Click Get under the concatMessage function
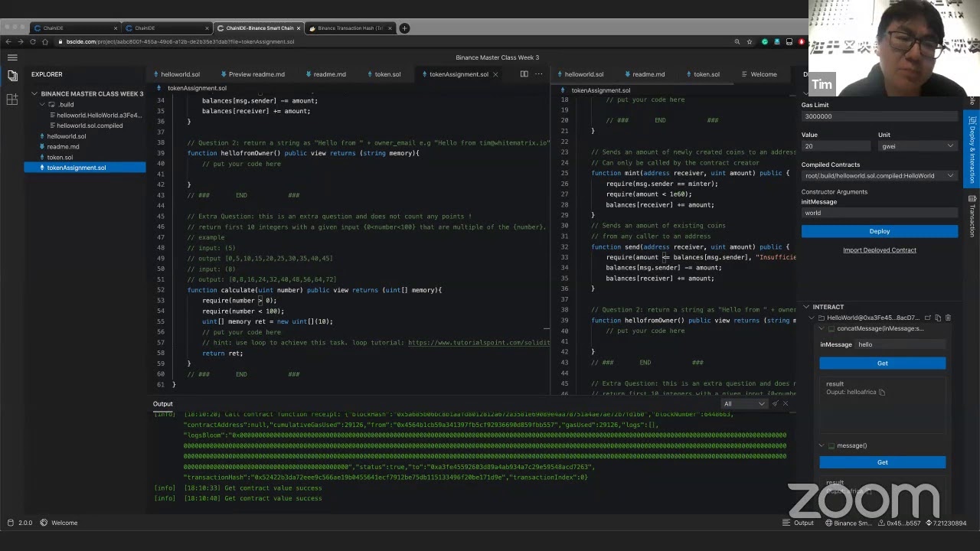Screen dimensions: 980x551 [882, 364]
